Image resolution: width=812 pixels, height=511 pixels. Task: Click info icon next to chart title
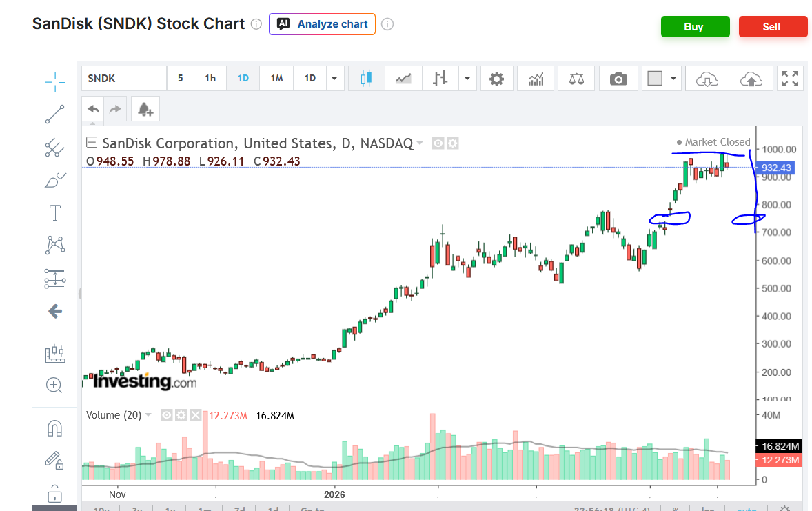[256, 24]
